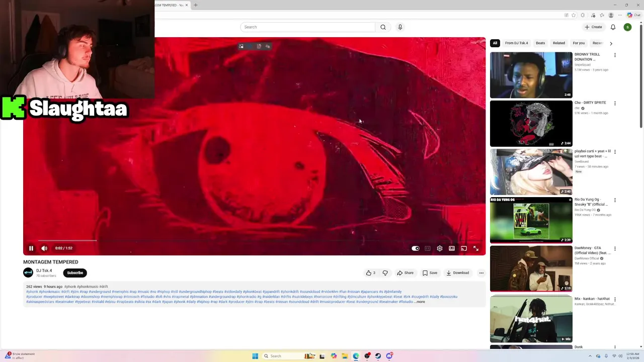The image size is (644, 362).
Task: Share the video
Action: [405, 273]
